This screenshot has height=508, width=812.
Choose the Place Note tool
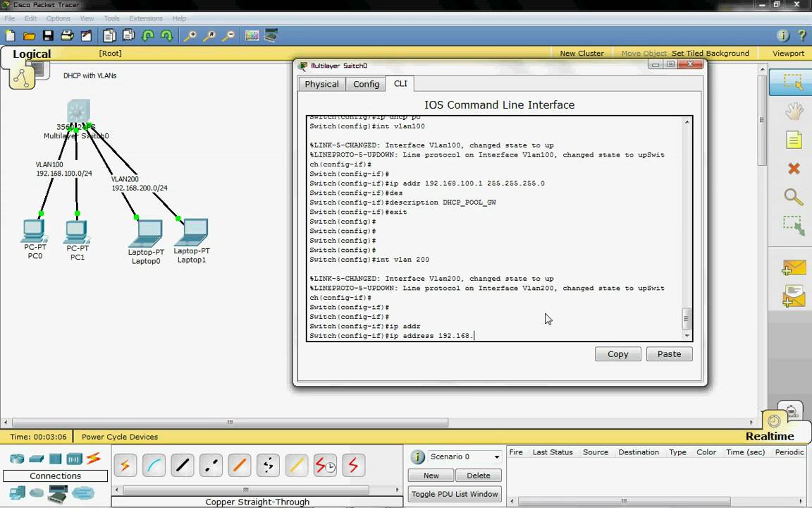point(794,140)
